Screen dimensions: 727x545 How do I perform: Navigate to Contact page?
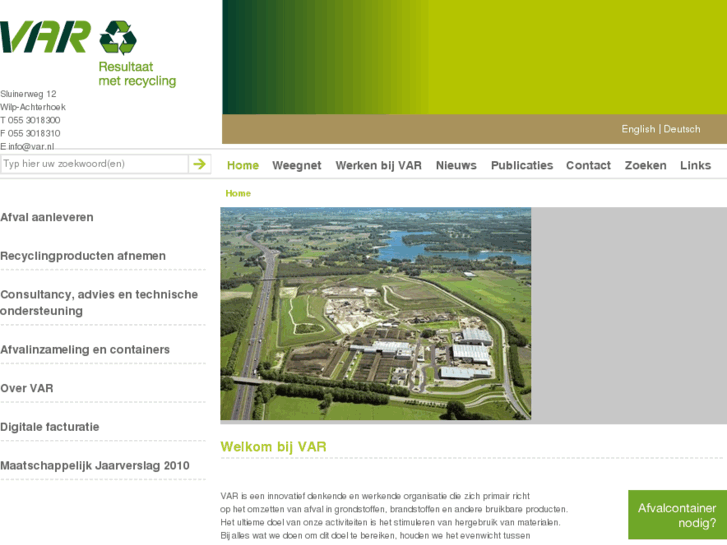click(x=588, y=166)
